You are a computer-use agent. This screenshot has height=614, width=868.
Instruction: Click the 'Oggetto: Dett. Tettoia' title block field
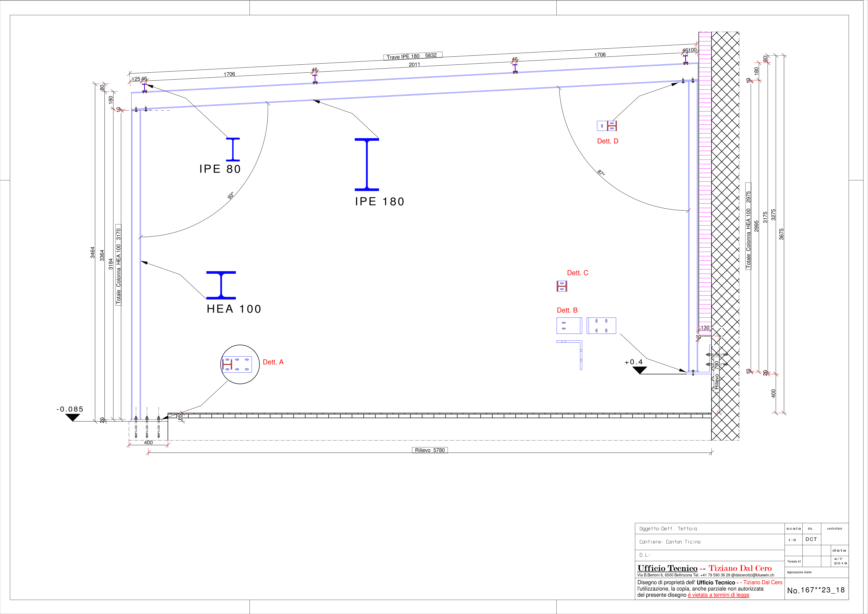coord(668,529)
